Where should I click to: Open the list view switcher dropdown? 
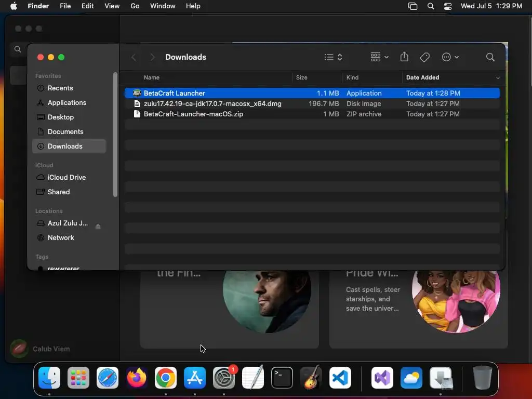coord(333,57)
